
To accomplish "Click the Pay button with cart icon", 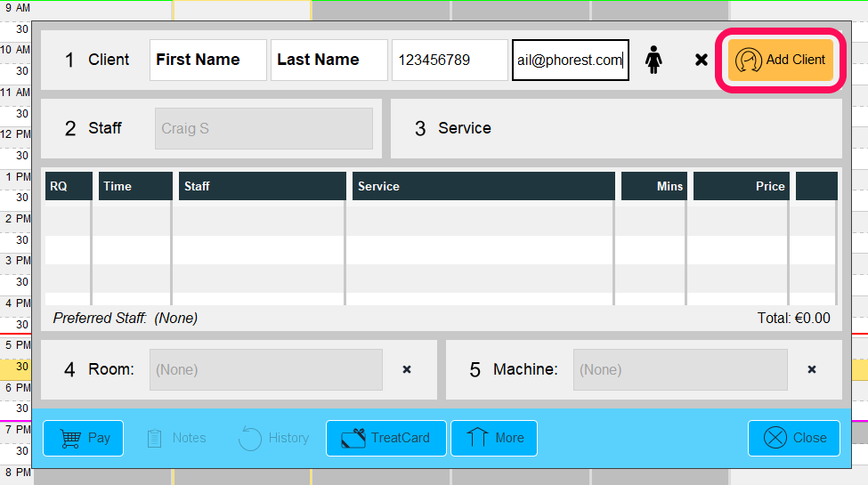I will (83, 438).
